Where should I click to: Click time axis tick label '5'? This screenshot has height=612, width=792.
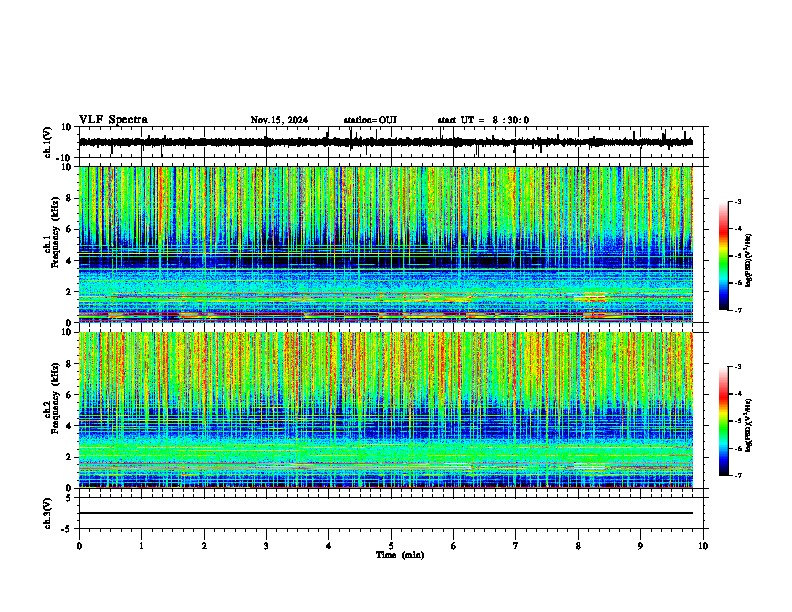pyautogui.click(x=391, y=546)
